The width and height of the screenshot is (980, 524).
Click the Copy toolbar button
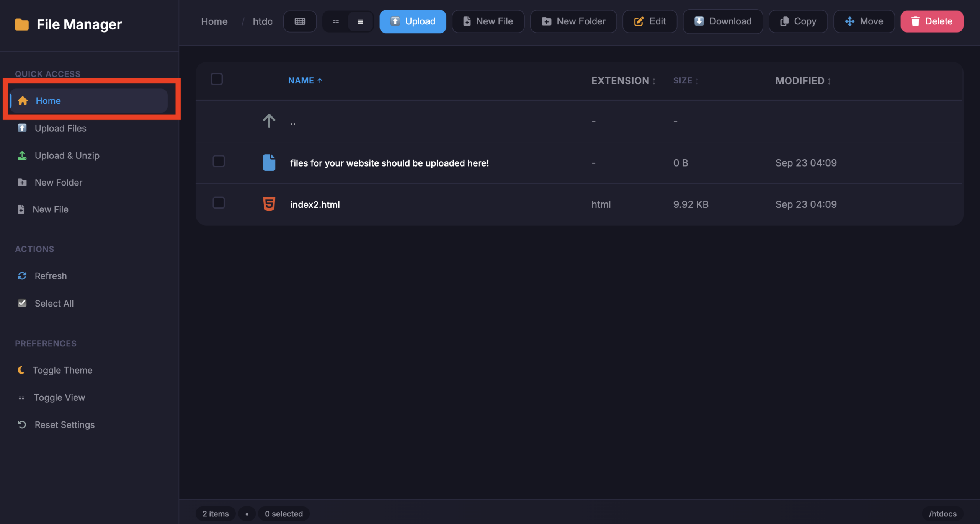(x=798, y=21)
